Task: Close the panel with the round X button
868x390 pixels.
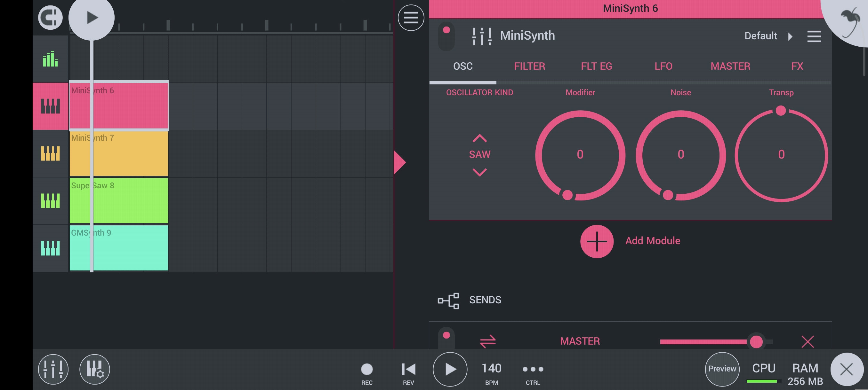Action: tap(847, 369)
